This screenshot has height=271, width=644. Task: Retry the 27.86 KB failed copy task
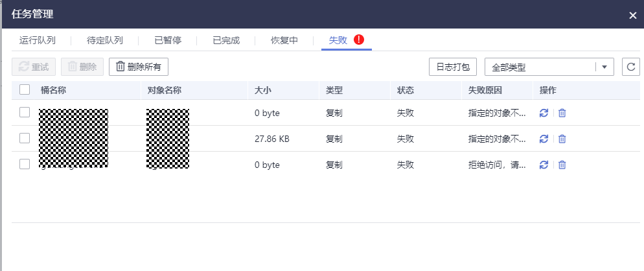544,139
